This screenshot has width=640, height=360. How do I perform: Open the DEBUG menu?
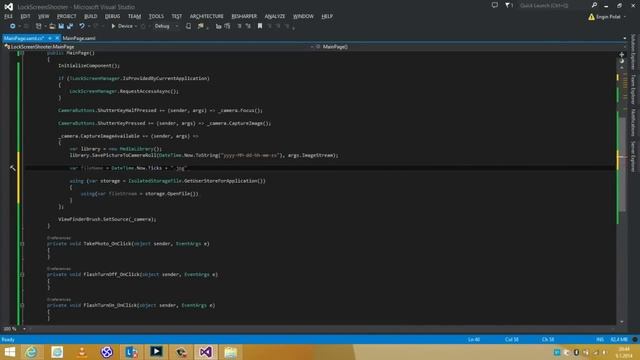tap(112, 16)
